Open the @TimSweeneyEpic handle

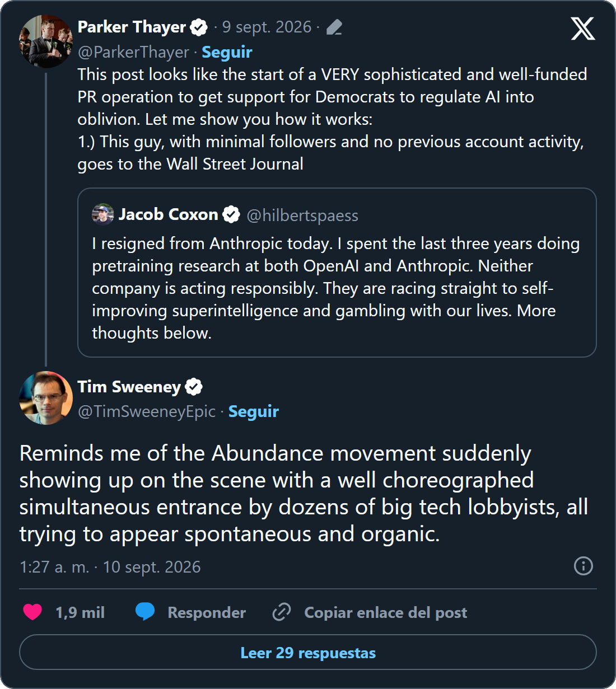[x=147, y=411]
